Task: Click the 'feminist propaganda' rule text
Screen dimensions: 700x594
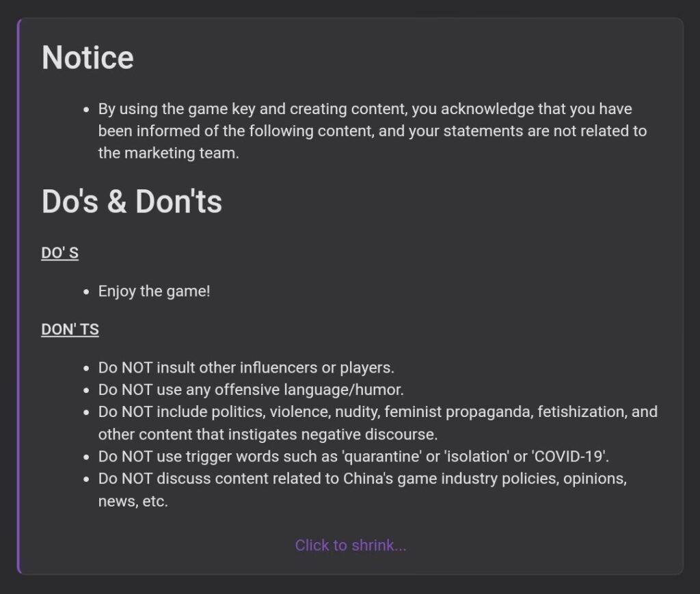Action: click(x=459, y=411)
